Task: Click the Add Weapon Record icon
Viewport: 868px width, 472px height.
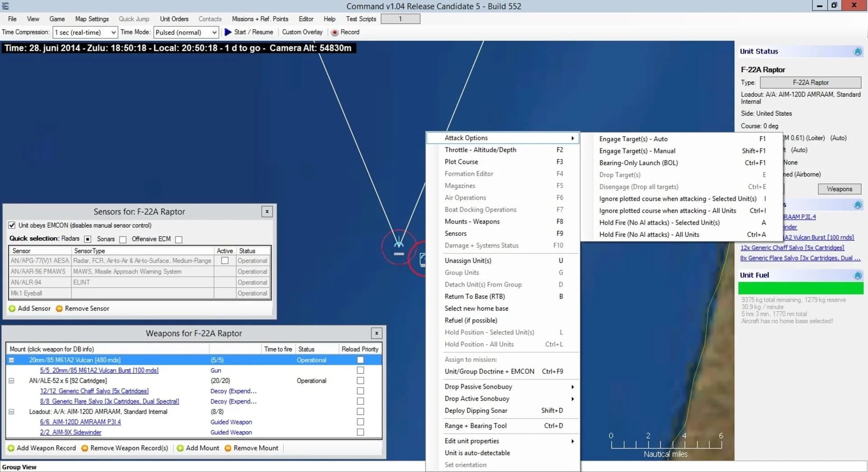Action: [x=12, y=448]
